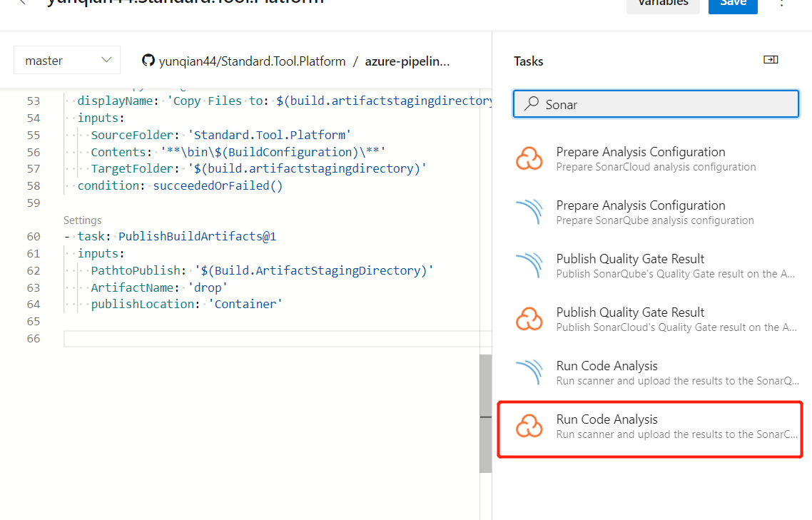Open the more options kebab menu
The width and height of the screenshot is (812, 520).
(782, 5)
